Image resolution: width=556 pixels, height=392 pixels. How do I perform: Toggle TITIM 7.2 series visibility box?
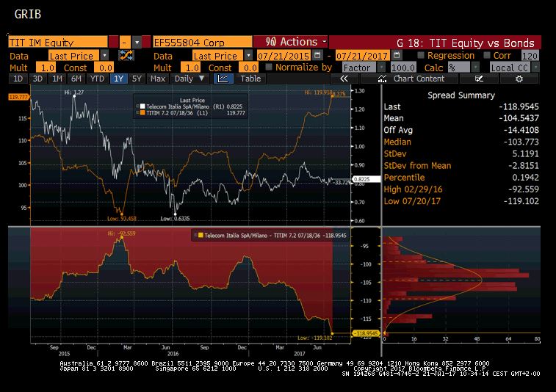click(137, 113)
